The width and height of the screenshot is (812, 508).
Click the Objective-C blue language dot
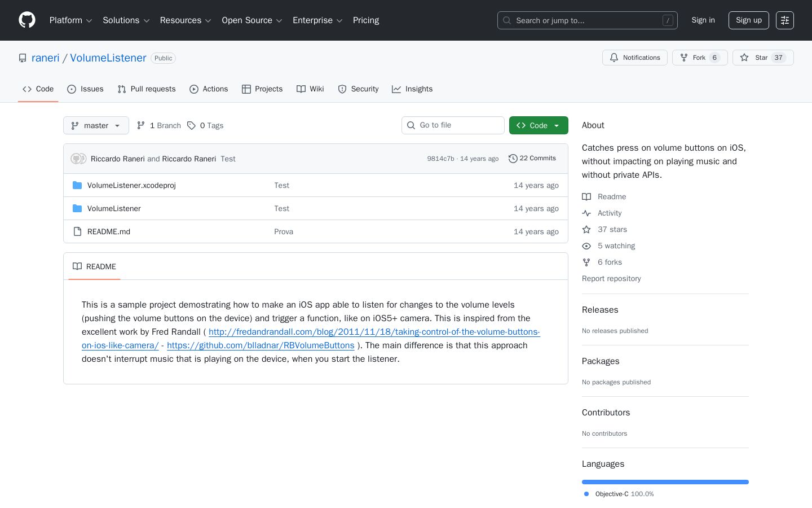tap(586, 494)
